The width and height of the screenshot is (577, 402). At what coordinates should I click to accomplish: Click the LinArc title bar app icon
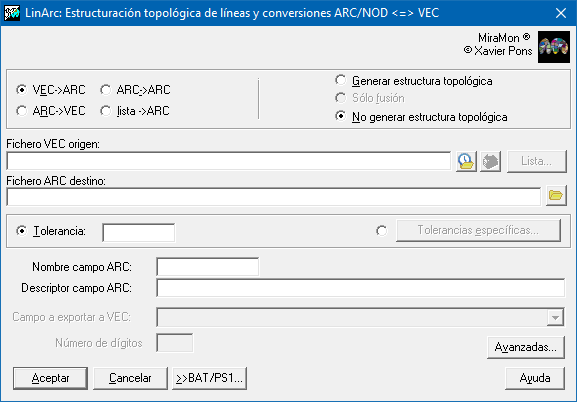[x=12, y=13]
